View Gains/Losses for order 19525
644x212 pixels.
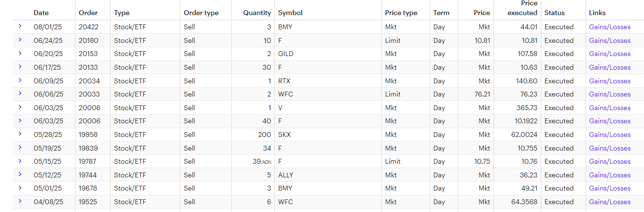tap(609, 202)
